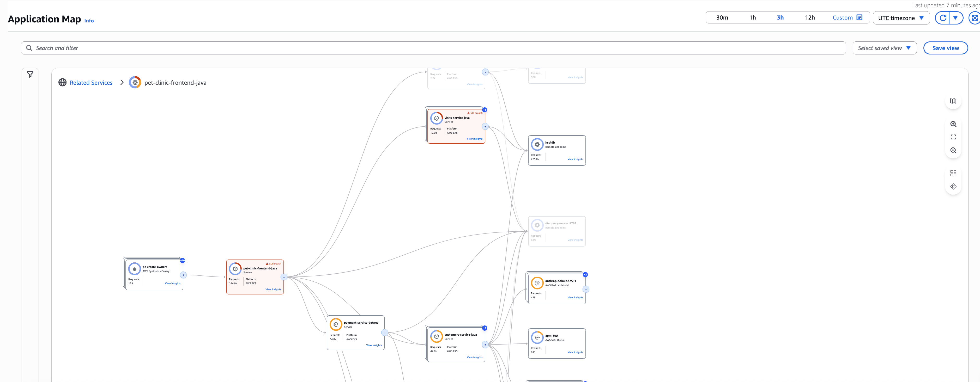This screenshot has width=980, height=382.
Task: Select the grid layout icon
Action: point(953,173)
